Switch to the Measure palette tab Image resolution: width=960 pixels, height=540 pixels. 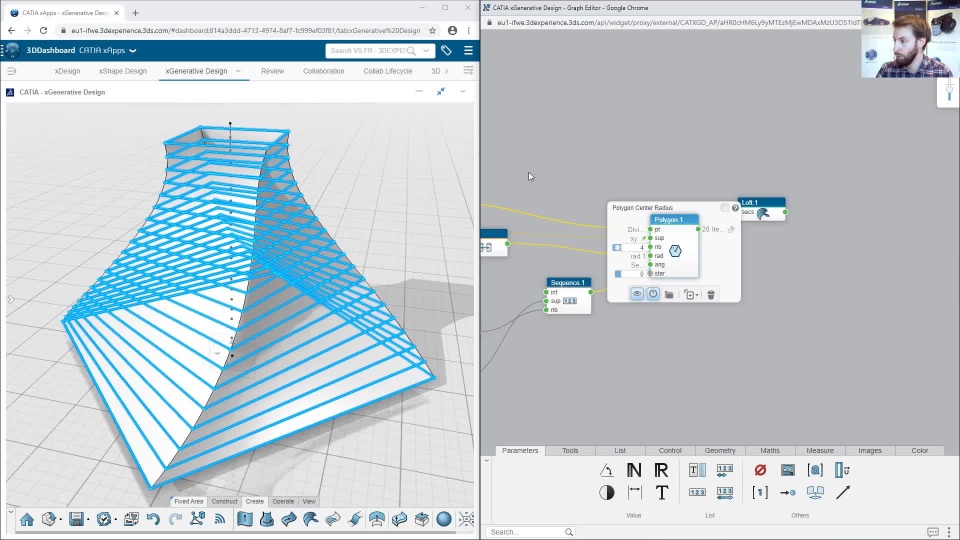(x=820, y=451)
